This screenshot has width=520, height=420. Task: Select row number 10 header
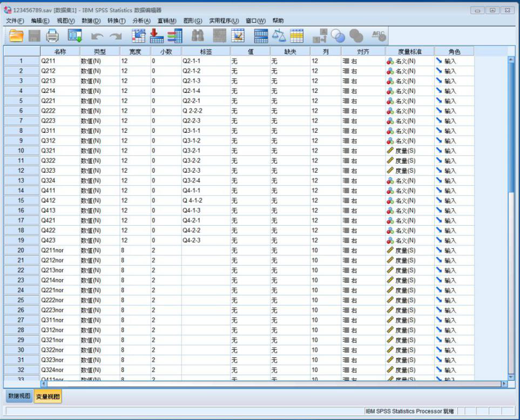click(x=21, y=151)
